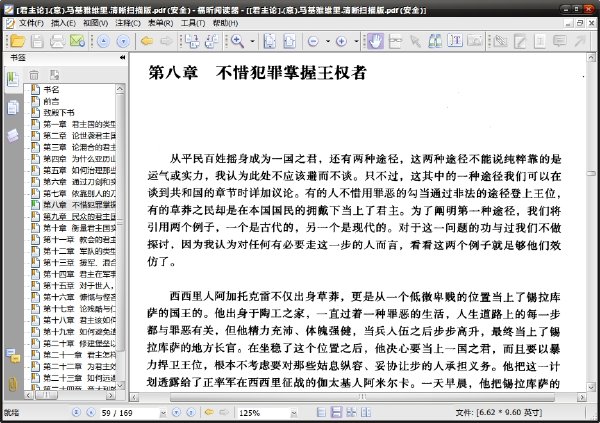The image size is (600, 423).
Task: Switch to facing pages layout
Action: pyautogui.click(x=366, y=412)
